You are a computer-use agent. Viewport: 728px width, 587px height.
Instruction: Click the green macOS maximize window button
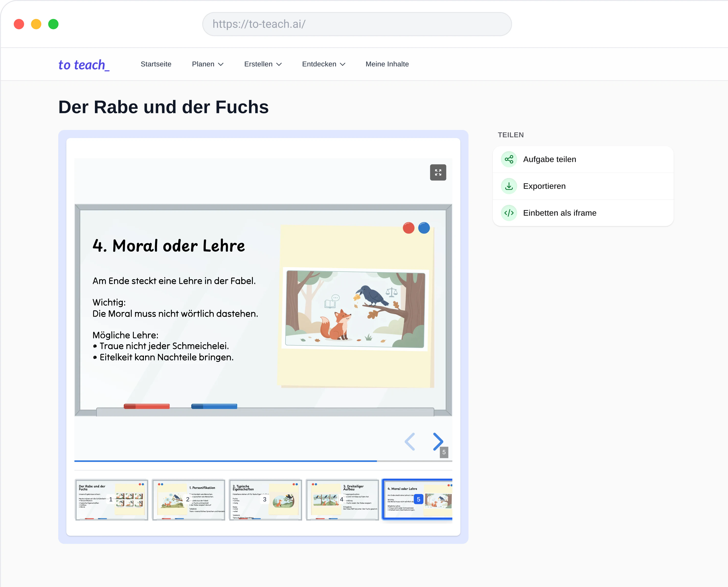(x=53, y=24)
